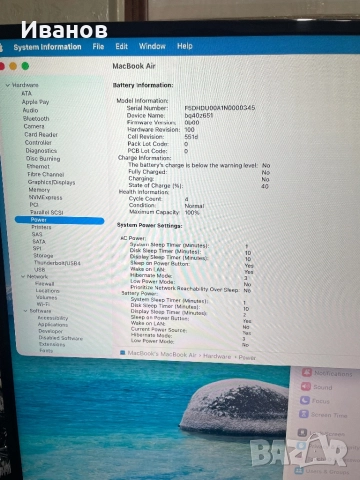Select Applications under Software
Screen dimensions: 360x480
tap(53, 325)
